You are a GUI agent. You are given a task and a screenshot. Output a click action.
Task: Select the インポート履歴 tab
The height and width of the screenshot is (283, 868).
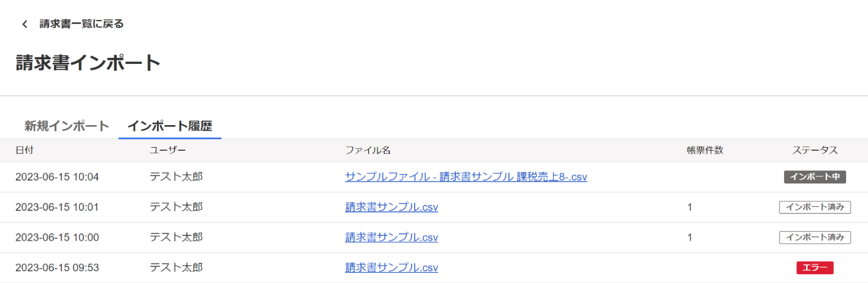point(170,126)
